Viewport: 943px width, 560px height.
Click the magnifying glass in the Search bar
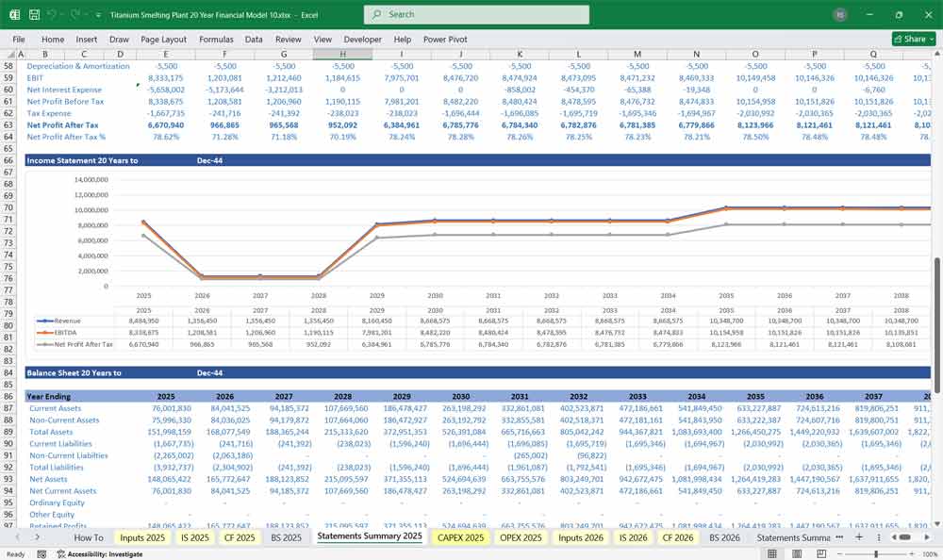[x=376, y=14]
